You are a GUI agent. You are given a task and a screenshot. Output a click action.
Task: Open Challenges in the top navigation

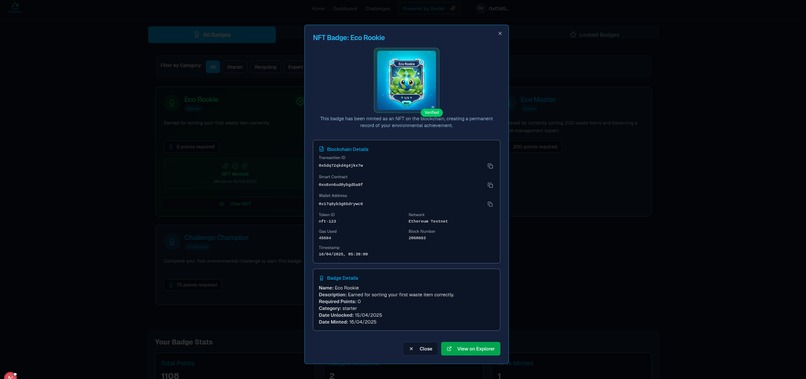377,9
